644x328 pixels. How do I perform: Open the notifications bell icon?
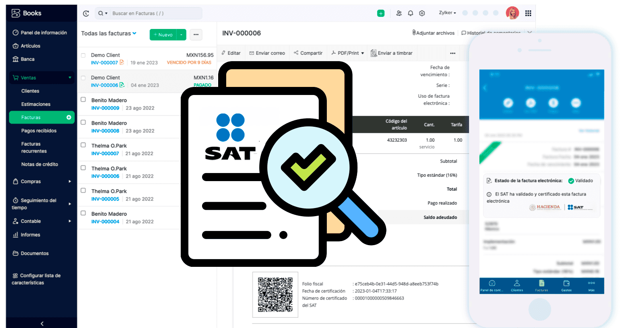point(411,13)
